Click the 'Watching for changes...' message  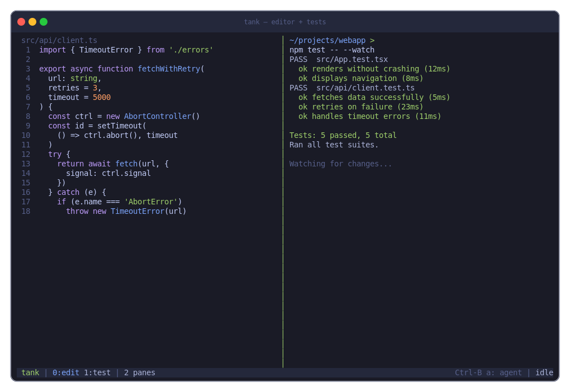341,164
